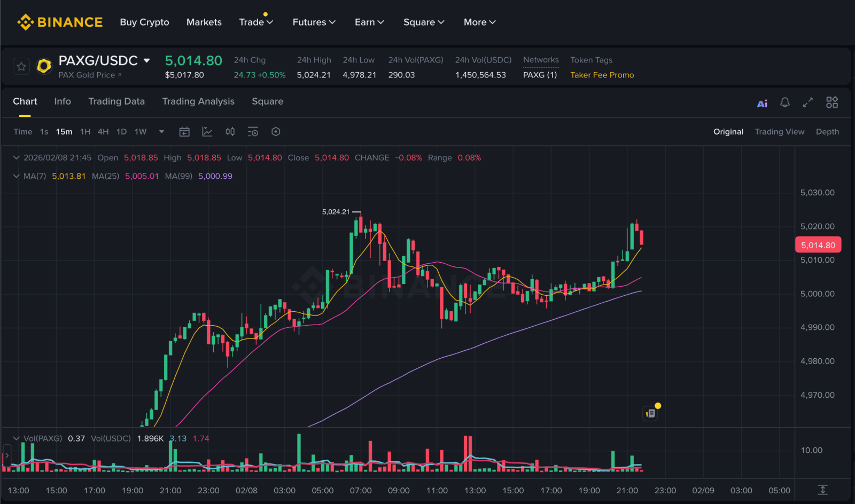
Task: Expand more time interval options
Action: (161, 132)
